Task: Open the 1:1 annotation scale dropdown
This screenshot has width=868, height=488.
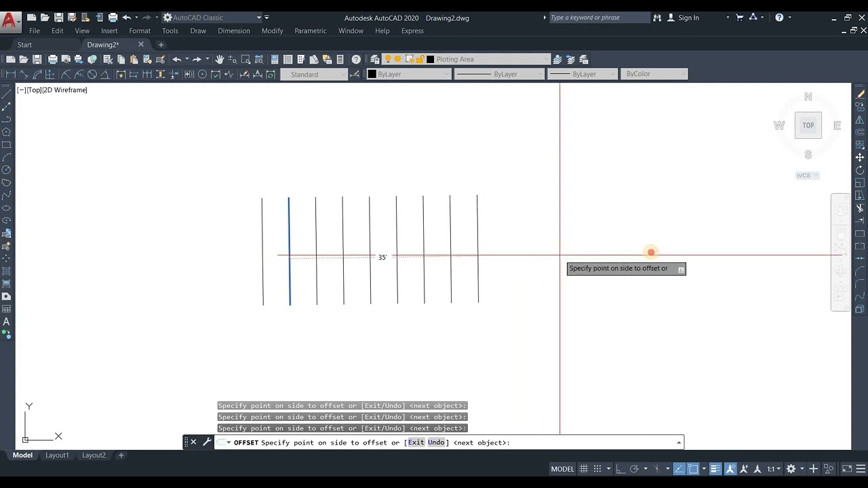Action: 774,468
